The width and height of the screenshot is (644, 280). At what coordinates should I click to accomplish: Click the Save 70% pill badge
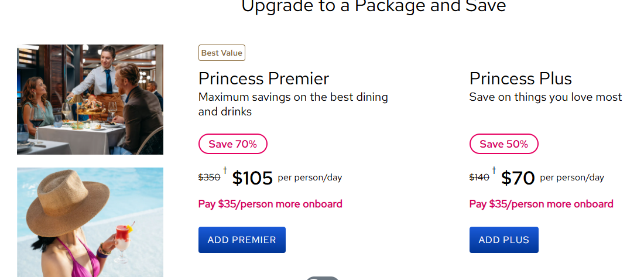[x=232, y=144]
